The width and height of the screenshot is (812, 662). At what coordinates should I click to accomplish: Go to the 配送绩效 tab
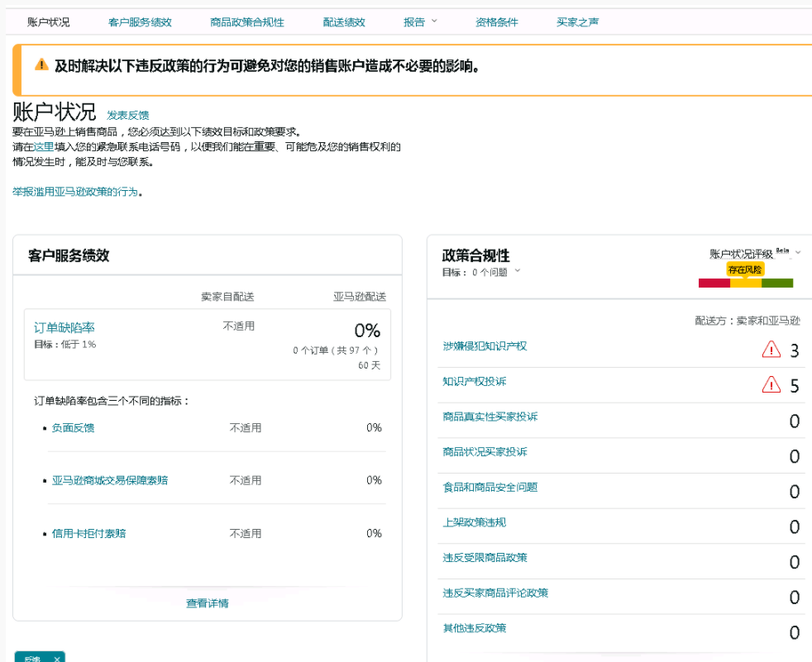point(344,22)
